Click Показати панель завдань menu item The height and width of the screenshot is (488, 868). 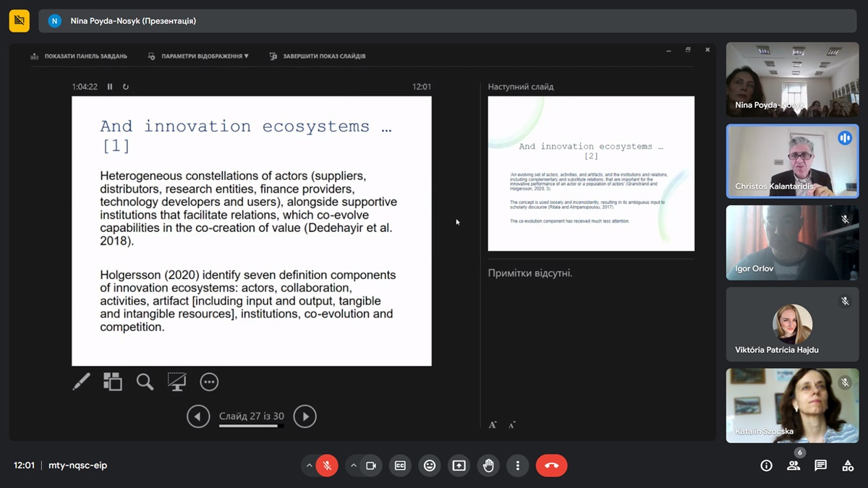[79, 56]
